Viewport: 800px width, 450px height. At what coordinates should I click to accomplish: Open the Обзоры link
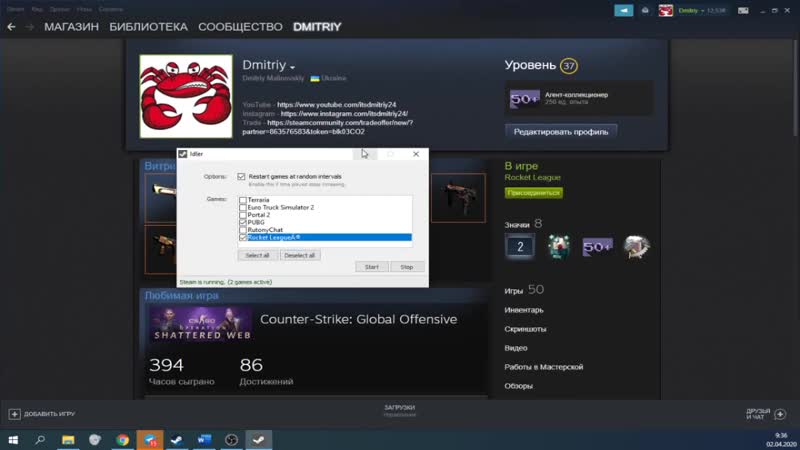point(519,386)
